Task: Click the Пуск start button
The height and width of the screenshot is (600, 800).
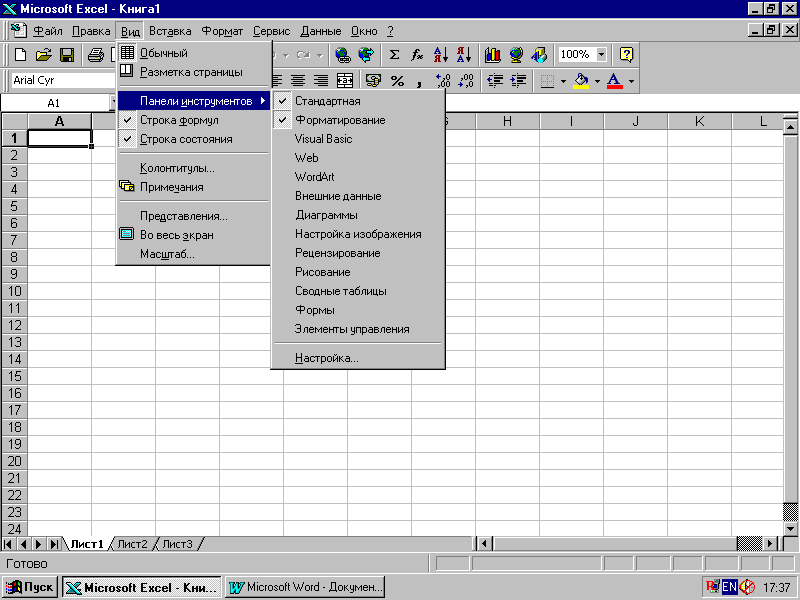Action: coord(30,587)
